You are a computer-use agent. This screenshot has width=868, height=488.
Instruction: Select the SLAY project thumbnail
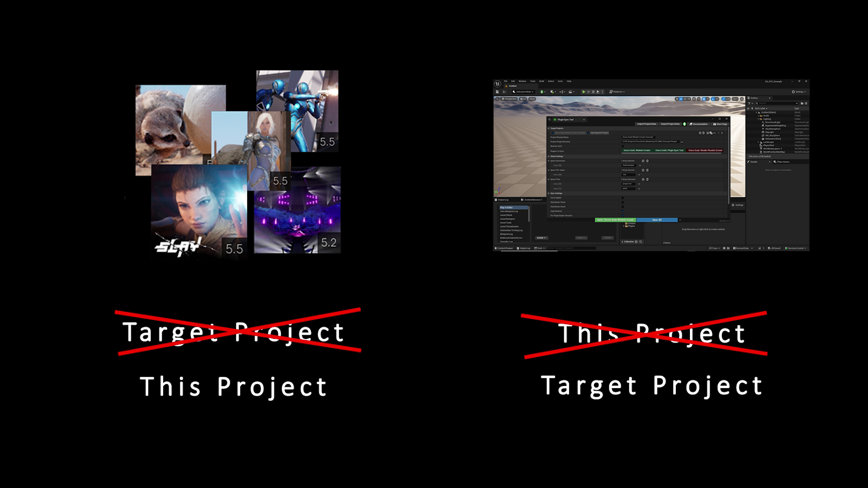click(199, 211)
